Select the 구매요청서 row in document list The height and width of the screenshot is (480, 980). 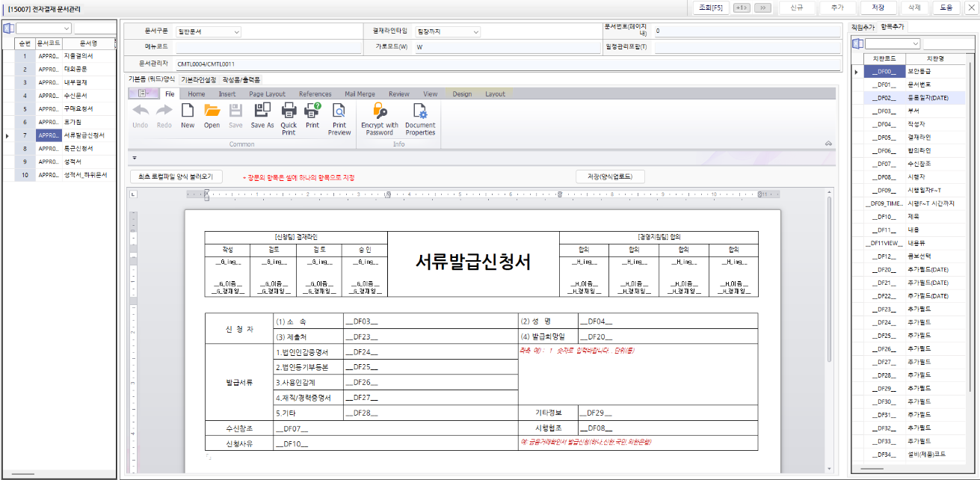(65, 109)
